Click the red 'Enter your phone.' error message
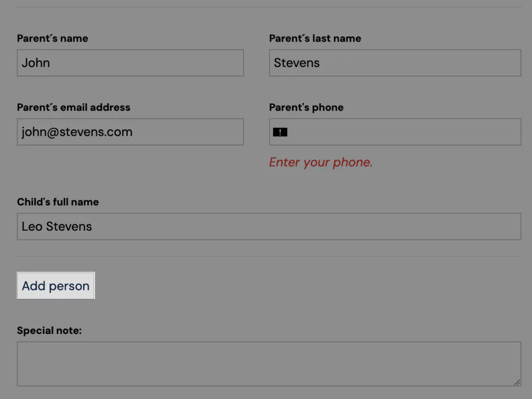Screen dimensions: 532x399 tap(321, 162)
